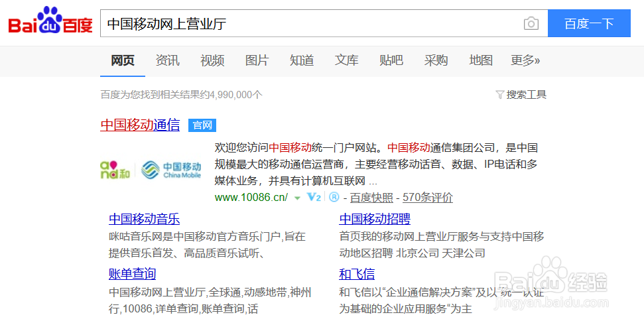The width and height of the screenshot is (644, 325).
Task: Click the China Mobile logo thumbnail
Action: [151, 170]
